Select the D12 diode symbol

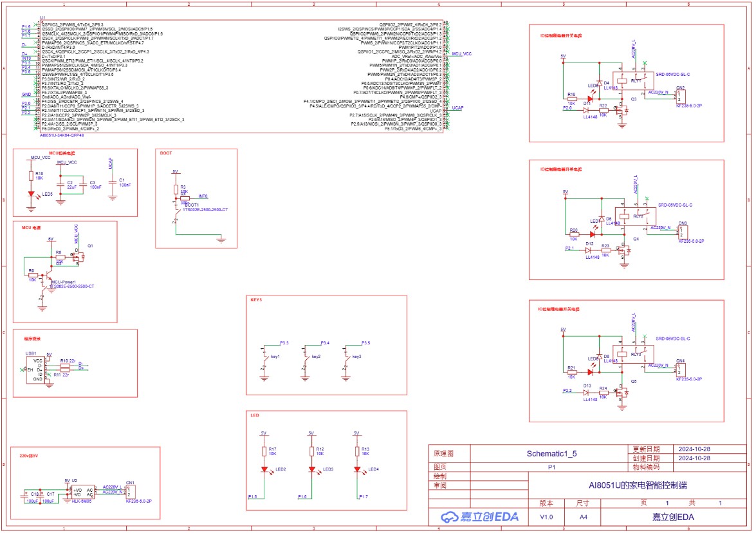pyautogui.click(x=588, y=250)
